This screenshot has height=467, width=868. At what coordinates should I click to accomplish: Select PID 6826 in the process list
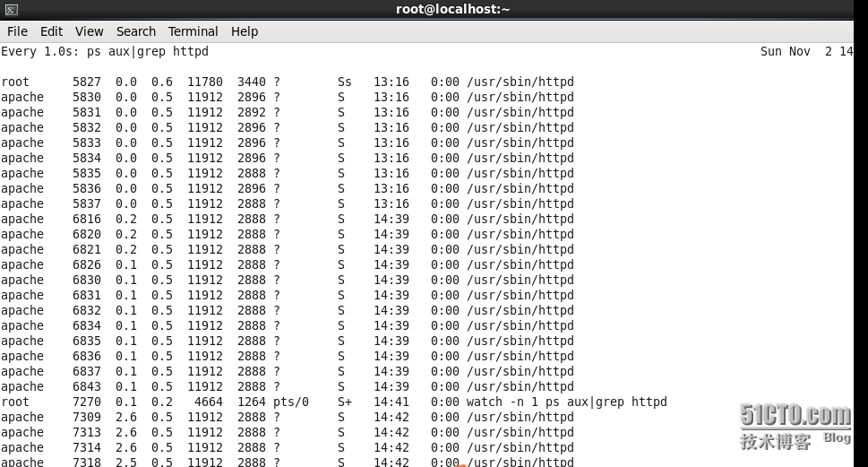pyautogui.click(x=87, y=264)
